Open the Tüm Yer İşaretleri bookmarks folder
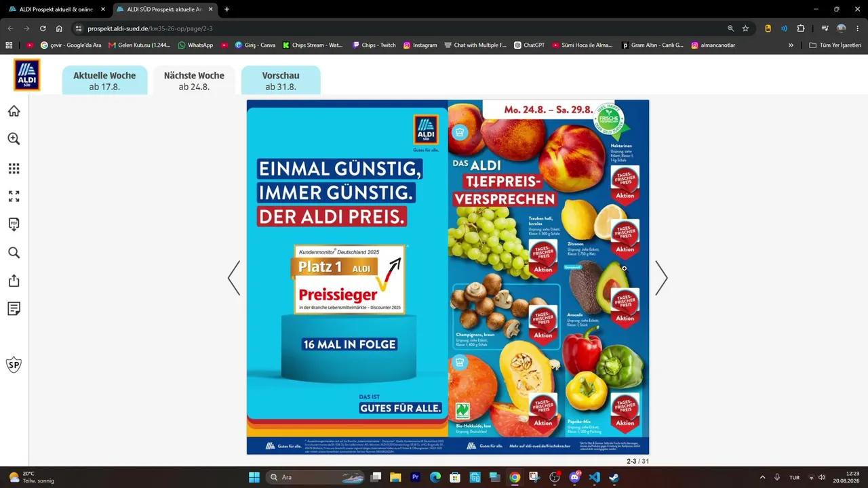The height and width of the screenshot is (488, 868). [835, 45]
